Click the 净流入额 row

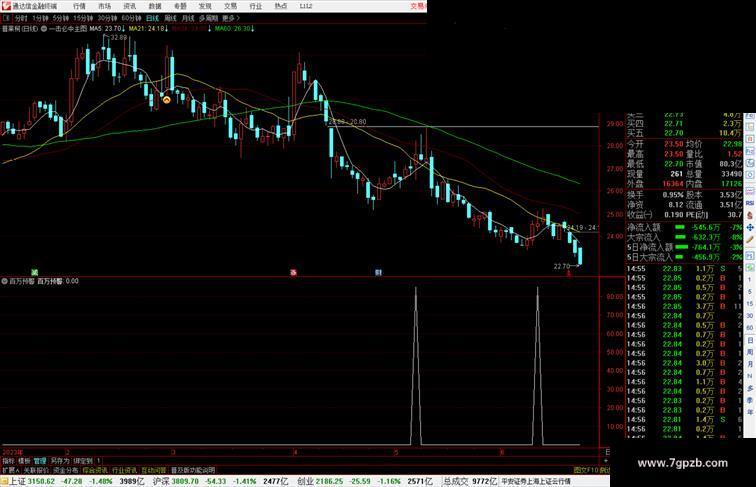(x=685, y=227)
